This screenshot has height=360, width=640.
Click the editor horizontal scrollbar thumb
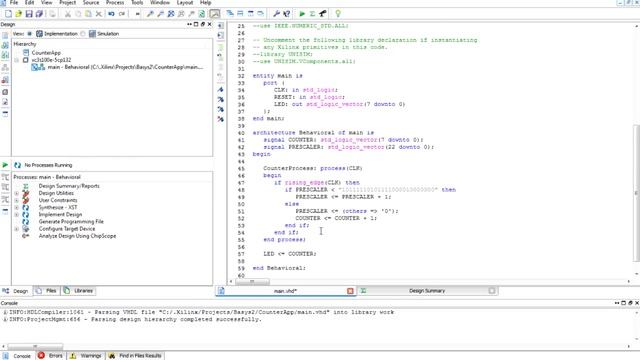pos(252,282)
